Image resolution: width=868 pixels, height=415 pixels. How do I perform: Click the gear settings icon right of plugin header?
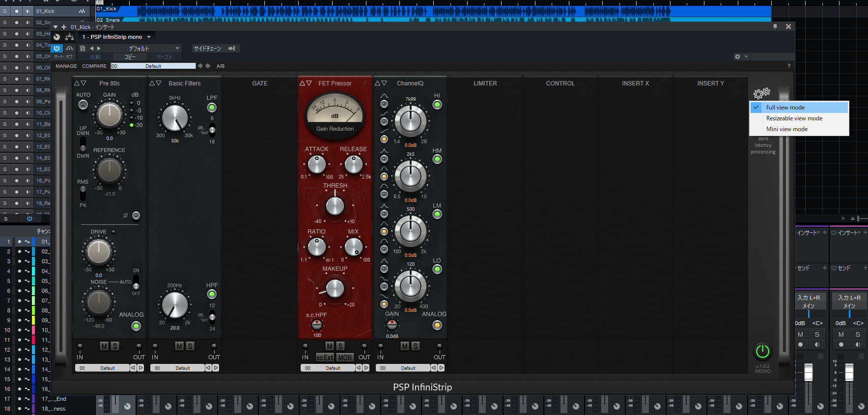coord(737,56)
